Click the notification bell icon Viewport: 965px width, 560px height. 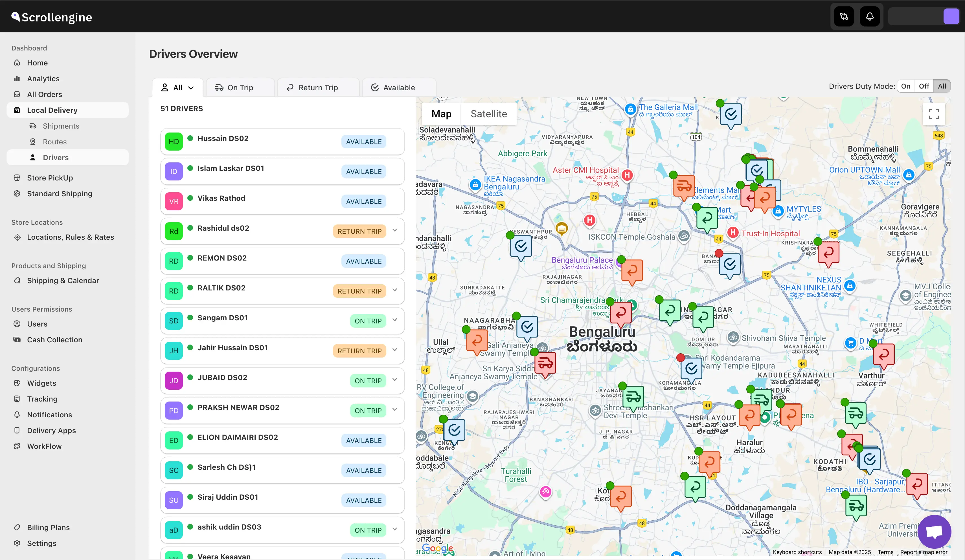870,16
